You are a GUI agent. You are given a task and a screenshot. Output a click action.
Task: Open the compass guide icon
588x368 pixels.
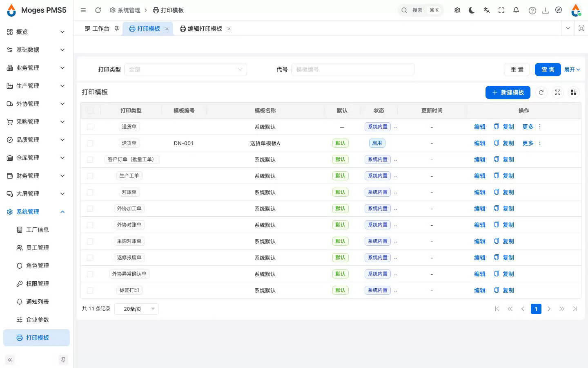pos(559,10)
